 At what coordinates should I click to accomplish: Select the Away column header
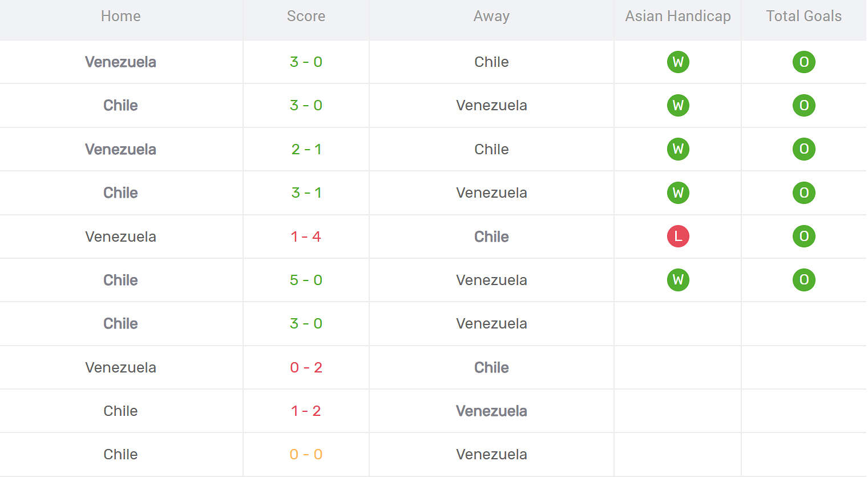pyautogui.click(x=491, y=16)
